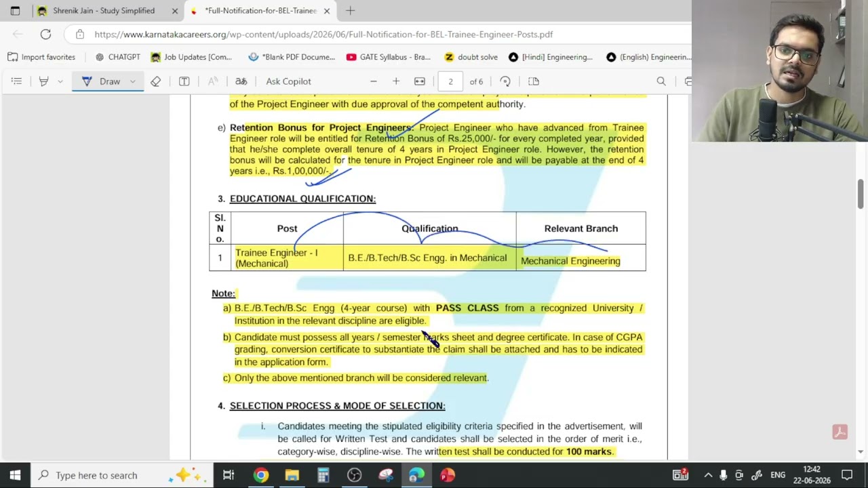Close the Shrenik Jain - Study Simplified tab
Screen dimensions: 868x488
[175, 11]
